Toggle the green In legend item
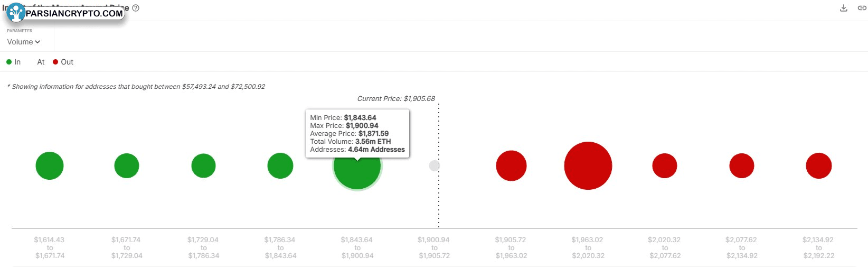This screenshot has height=267, width=868. [x=13, y=62]
